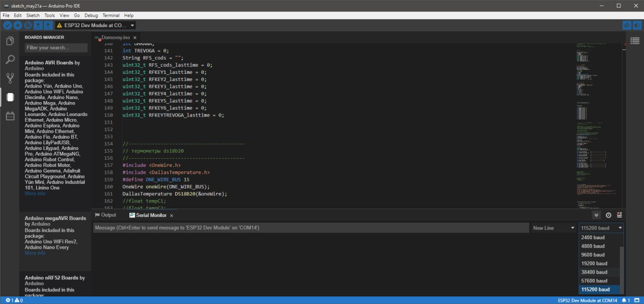This screenshot has height=304, width=644.
Task: Choose 38400 baud from the list
Action: [599, 272]
